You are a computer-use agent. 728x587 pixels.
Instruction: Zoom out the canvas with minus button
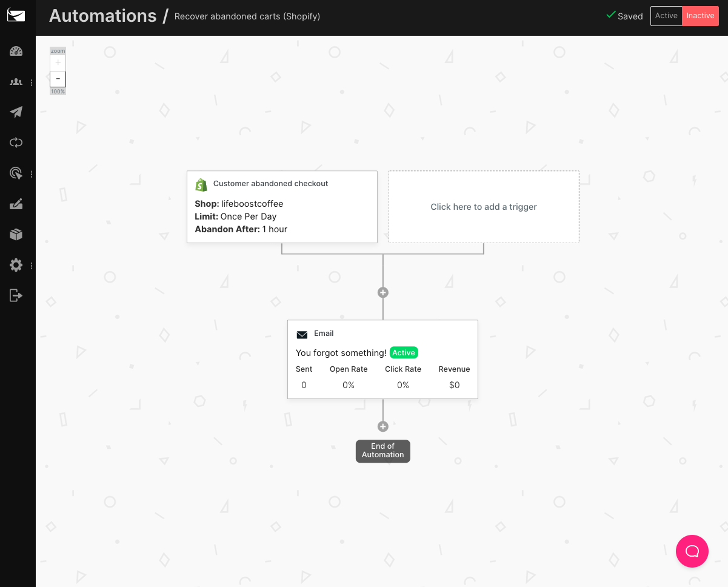point(58,79)
